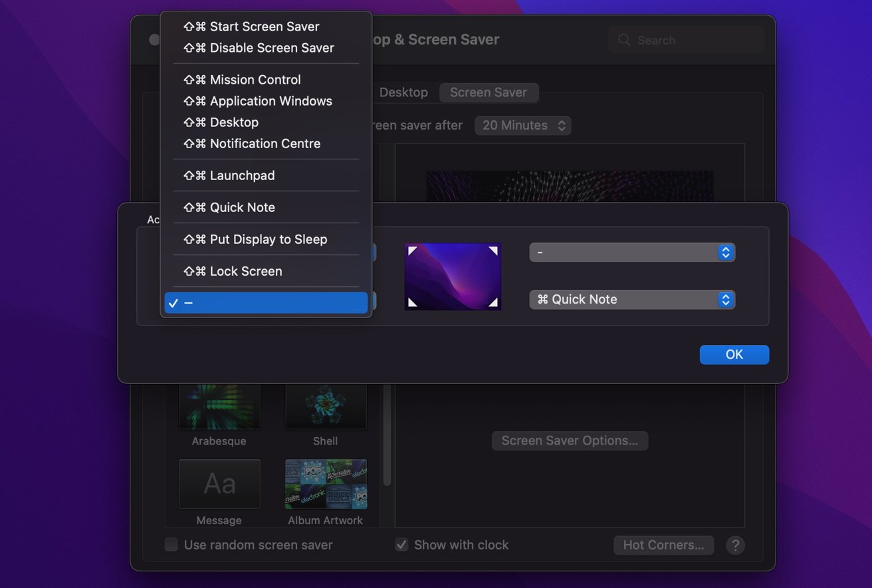This screenshot has width=872, height=588.
Task: Open the Quick Note bottom-right corner dropdown
Action: click(x=632, y=300)
